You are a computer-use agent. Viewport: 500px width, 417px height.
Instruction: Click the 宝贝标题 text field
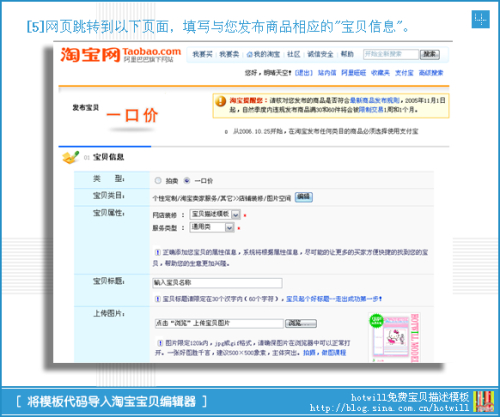click(x=217, y=283)
